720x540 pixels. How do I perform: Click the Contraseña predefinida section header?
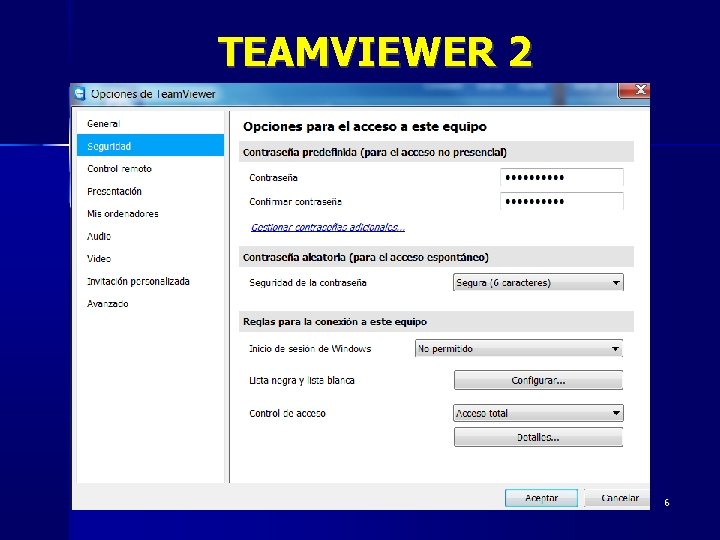click(436, 152)
